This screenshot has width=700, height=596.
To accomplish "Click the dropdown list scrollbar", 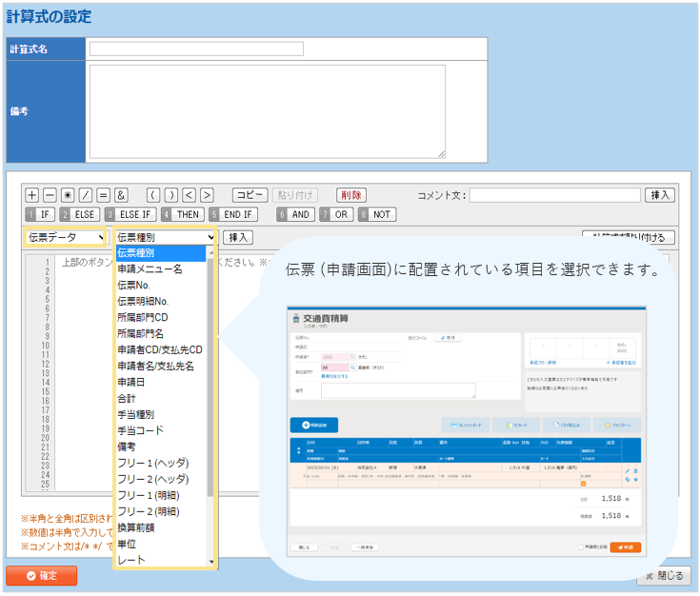I will pyautogui.click(x=211, y=381).
